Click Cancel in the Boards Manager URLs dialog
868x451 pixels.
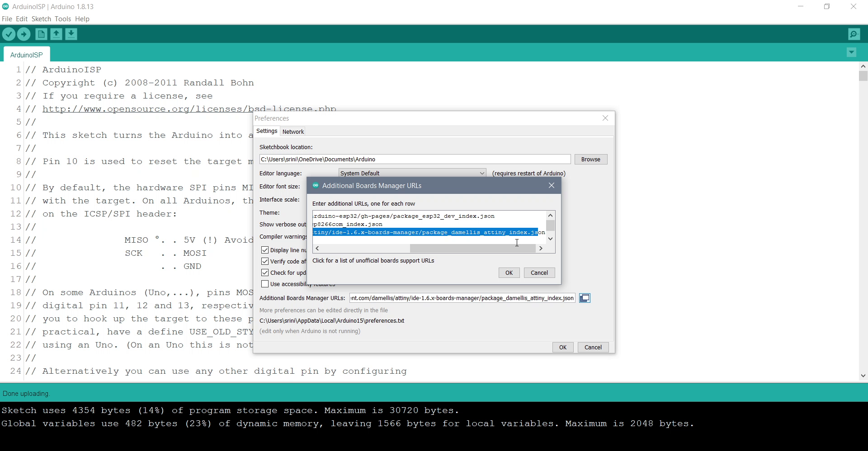[x=539, y=273]
